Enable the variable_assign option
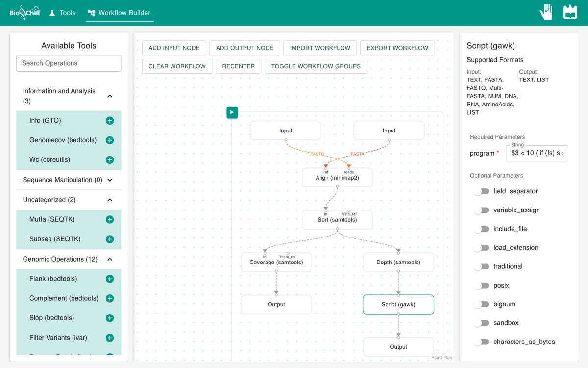 (x=481, y=210)
